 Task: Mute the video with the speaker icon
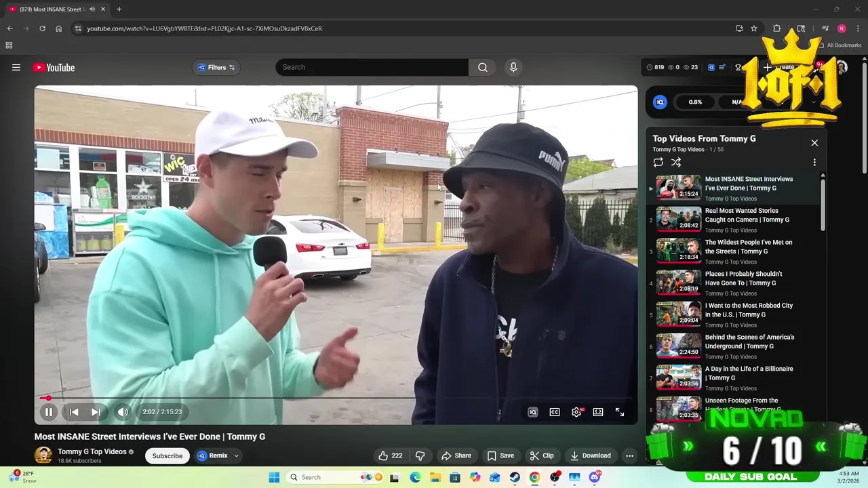[x=123, y=411]
